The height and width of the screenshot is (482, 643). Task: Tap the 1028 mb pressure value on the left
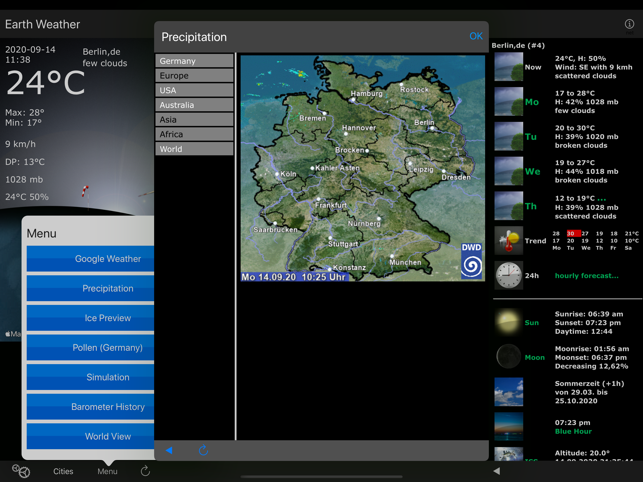point(24,180)
